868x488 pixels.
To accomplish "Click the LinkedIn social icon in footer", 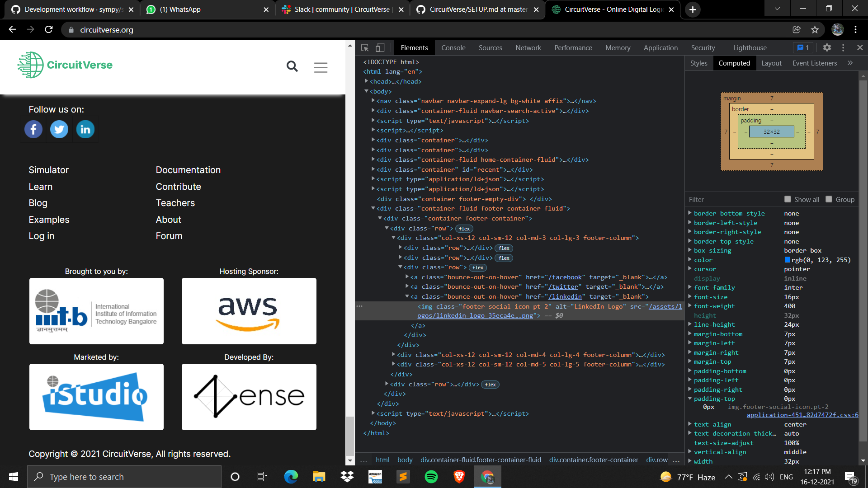I will [85, 130].
